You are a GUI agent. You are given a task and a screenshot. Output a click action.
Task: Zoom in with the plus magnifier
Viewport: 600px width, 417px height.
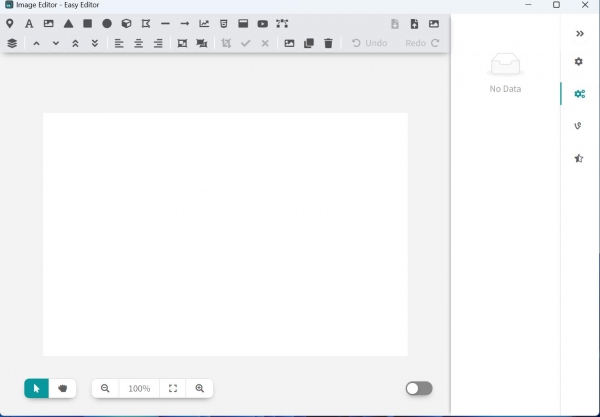pyautogui.click(x=200, y=388)
